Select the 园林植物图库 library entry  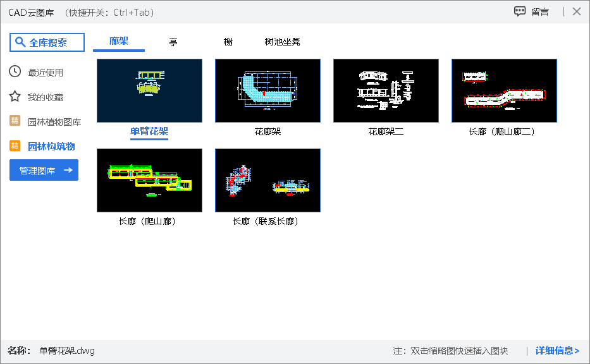(x=53, y=121)
